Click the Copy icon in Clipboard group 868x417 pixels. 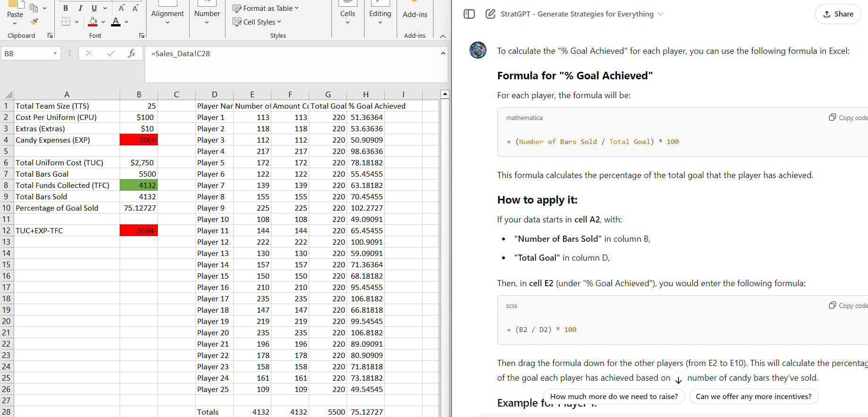tap(34, 8)
